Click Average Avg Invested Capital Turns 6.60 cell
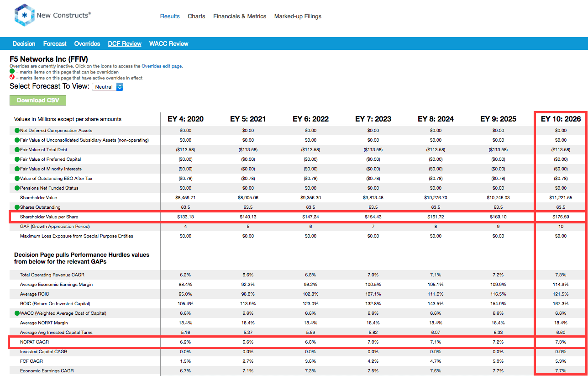 coord(561,333)
